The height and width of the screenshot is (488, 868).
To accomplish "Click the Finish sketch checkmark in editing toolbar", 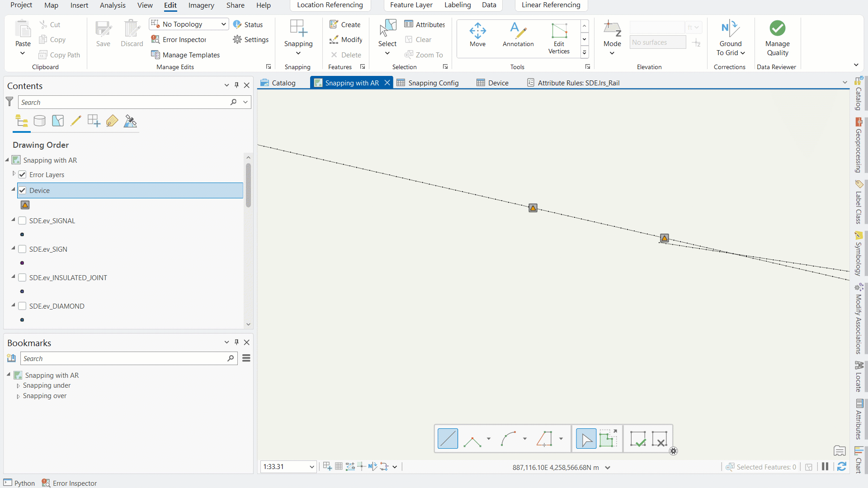I will [638, 438].
